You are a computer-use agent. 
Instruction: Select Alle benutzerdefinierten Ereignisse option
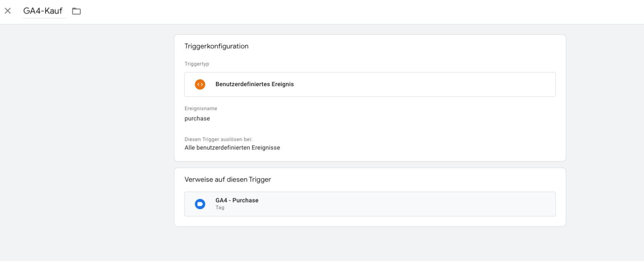point(232,148)
